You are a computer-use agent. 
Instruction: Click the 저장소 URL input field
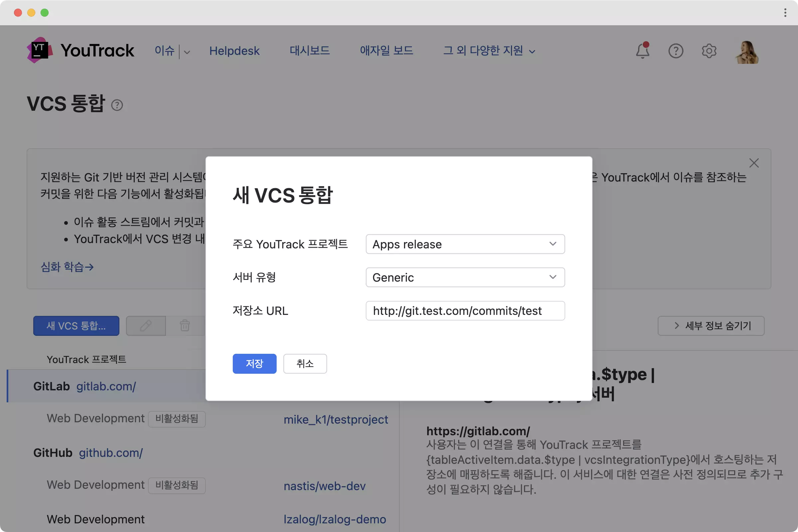click(x=465, y=311)
